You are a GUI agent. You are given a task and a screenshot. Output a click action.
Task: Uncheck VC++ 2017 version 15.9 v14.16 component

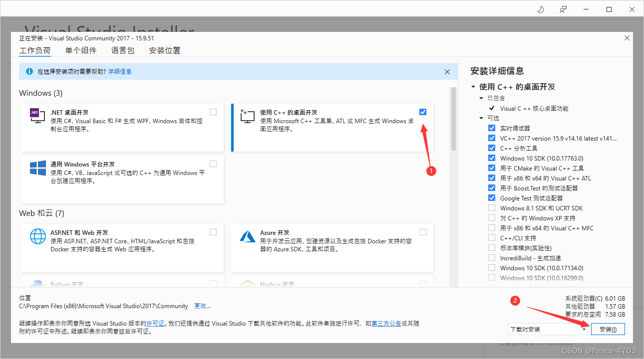point(492,138)
